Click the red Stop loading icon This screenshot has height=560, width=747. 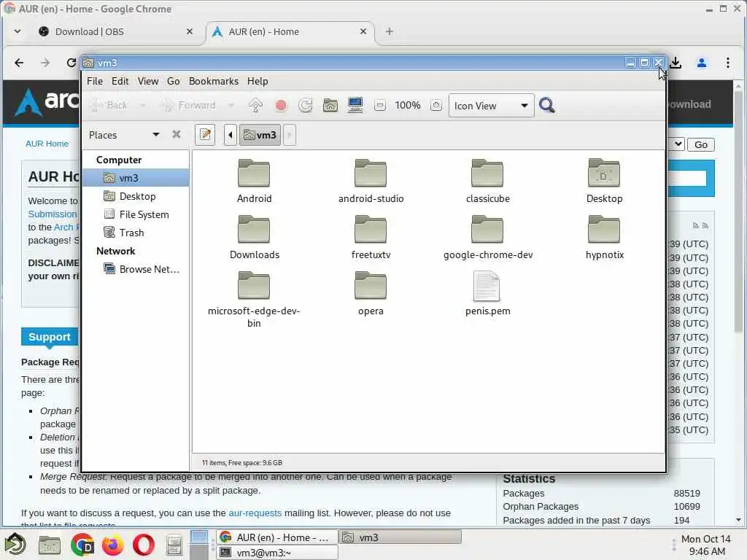[281, 105]
